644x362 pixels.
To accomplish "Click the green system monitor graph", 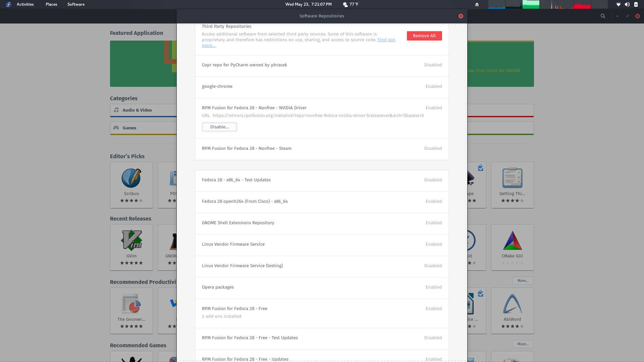I will pyautogui.click(x=531, y=4).
